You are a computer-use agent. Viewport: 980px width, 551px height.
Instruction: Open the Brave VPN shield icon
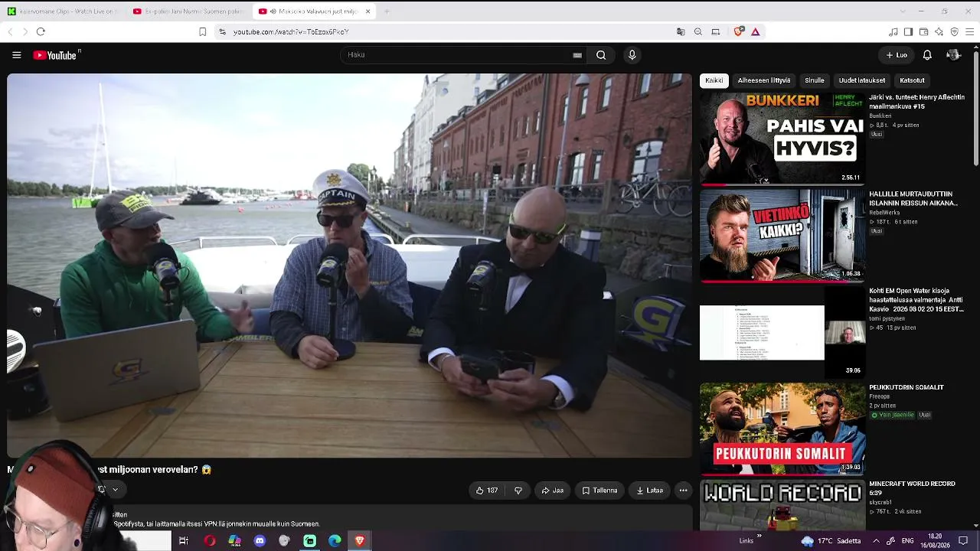[x=954, y=31]
